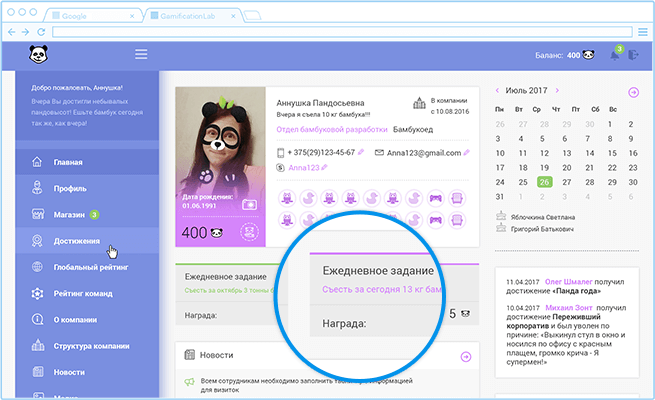Select Глобальный рейтинг in the sidebar
The image size is (655, 400).
92,267
